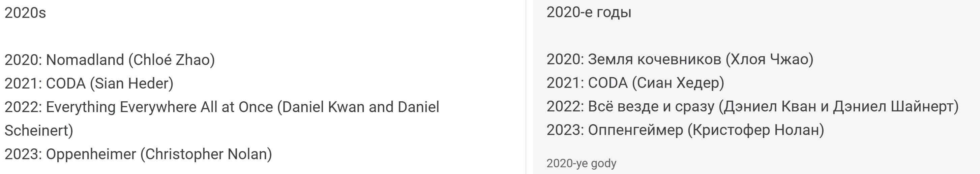
Task: Click the word "Scheinert)" on the wrapped line
Action: coord(39,131)
